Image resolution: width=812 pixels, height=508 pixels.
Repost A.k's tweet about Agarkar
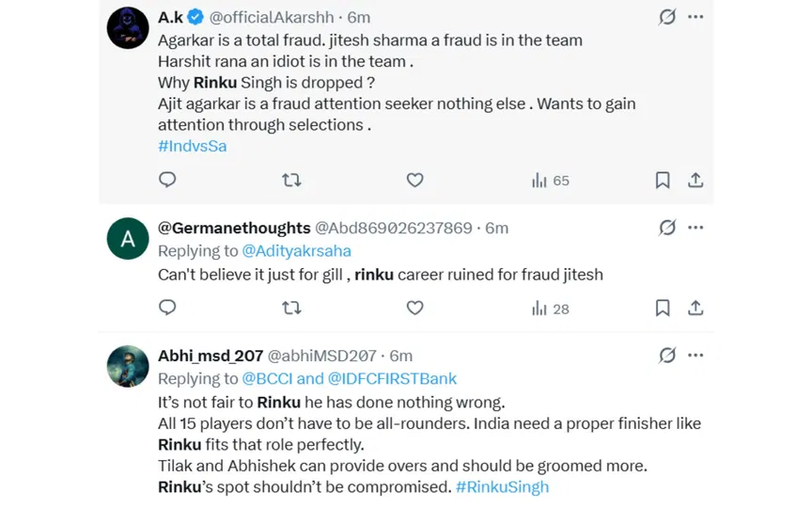click(x=291, y=180)
